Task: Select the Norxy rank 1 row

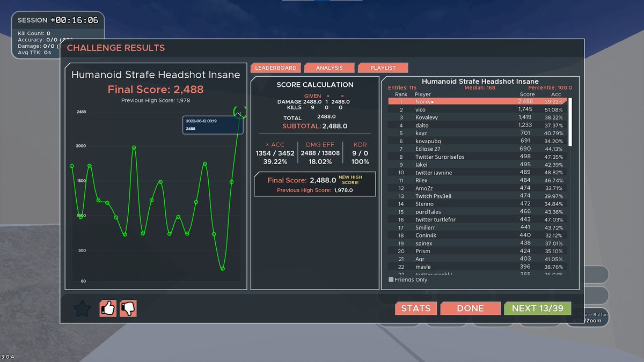Action: click(477, 101)
